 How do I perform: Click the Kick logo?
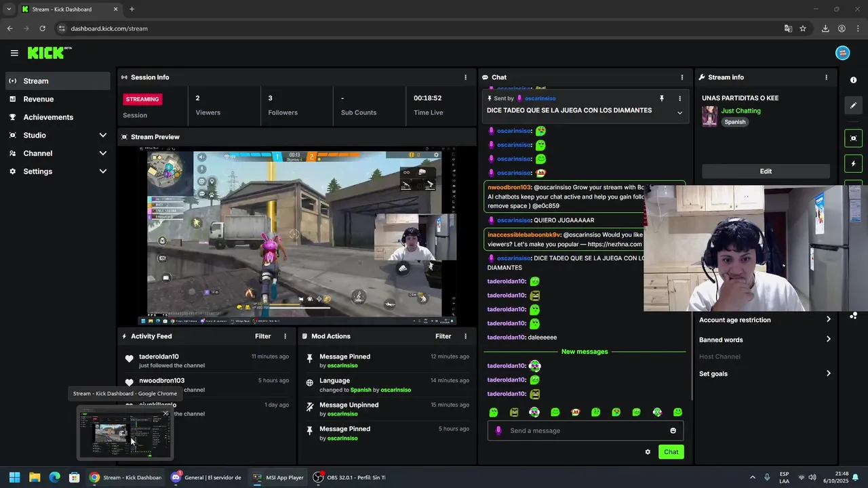point(49,53)
